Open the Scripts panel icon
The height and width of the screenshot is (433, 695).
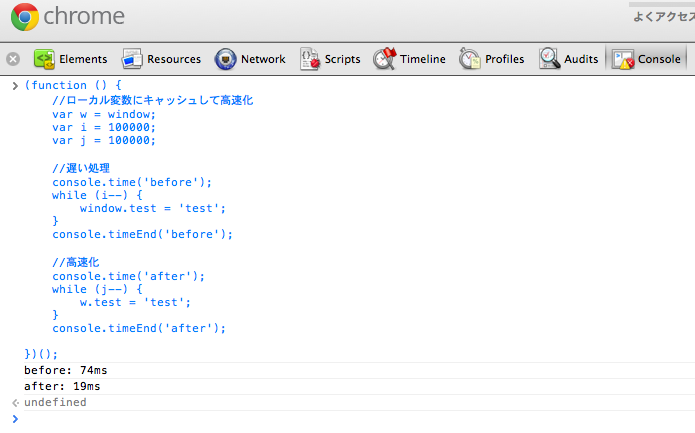[309, 59]
